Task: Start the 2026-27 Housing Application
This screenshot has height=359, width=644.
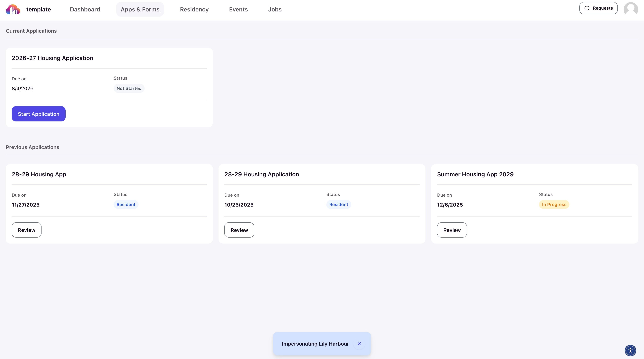Action: pyautogui.click(x=39, y=114)
